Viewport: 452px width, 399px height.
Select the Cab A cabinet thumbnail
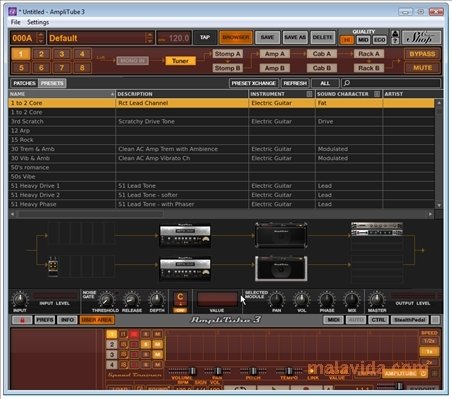[x=281, y=235]
